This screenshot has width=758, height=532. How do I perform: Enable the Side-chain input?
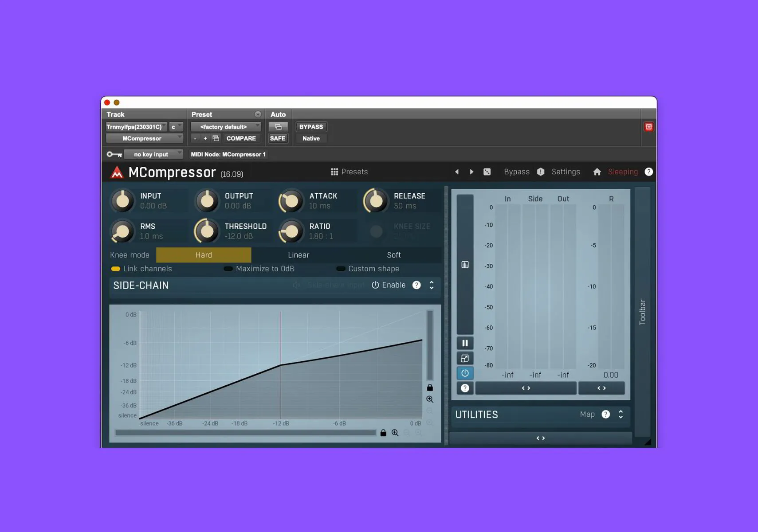(x=376, y=285)
